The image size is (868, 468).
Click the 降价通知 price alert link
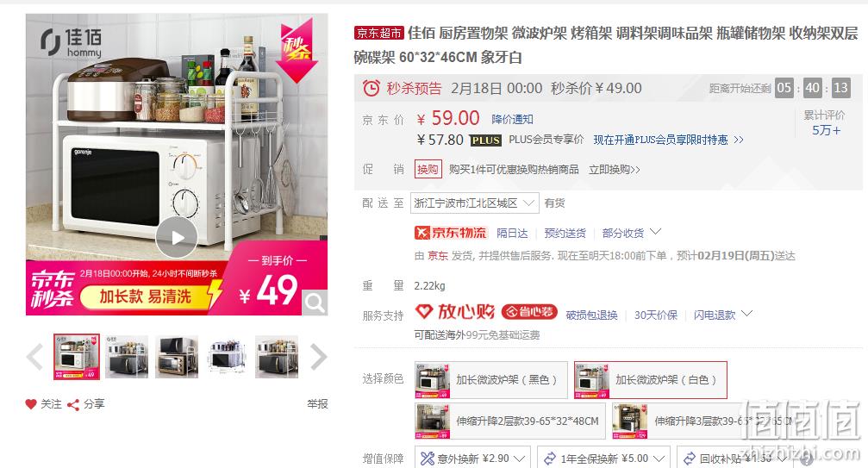(x=512, y=119)
